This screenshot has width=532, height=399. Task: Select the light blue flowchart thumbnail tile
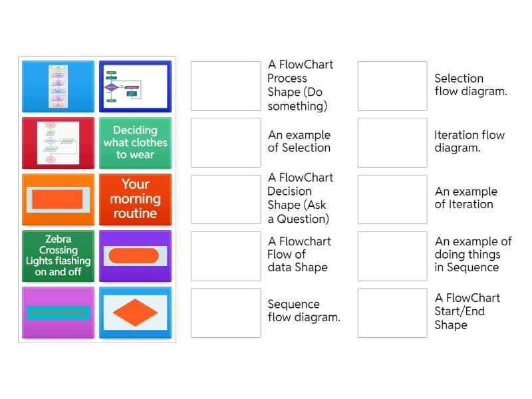tap(59, 86)
